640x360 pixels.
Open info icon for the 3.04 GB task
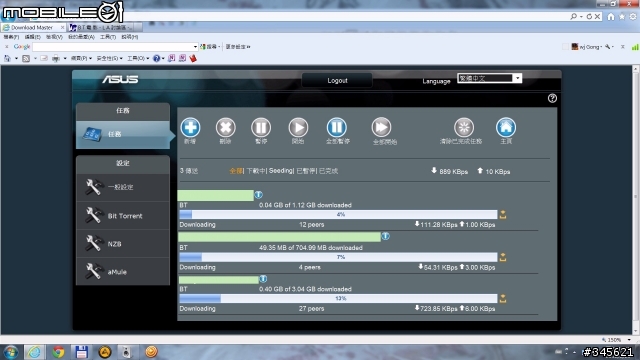(x=263, y=279)
